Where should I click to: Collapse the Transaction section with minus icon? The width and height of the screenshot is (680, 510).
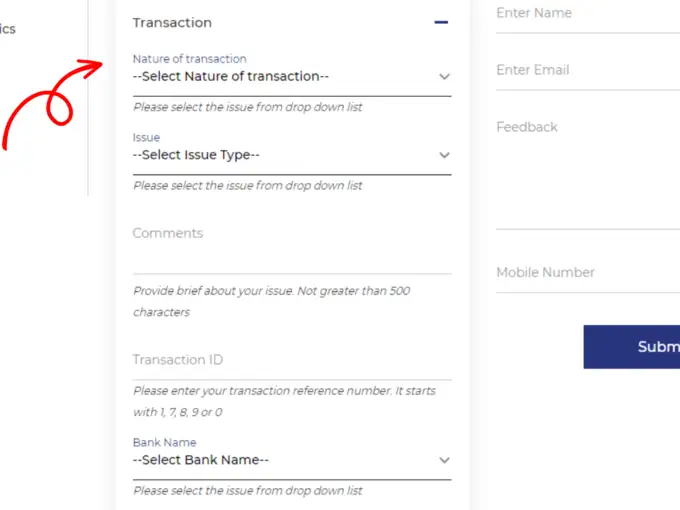(441, 22)
